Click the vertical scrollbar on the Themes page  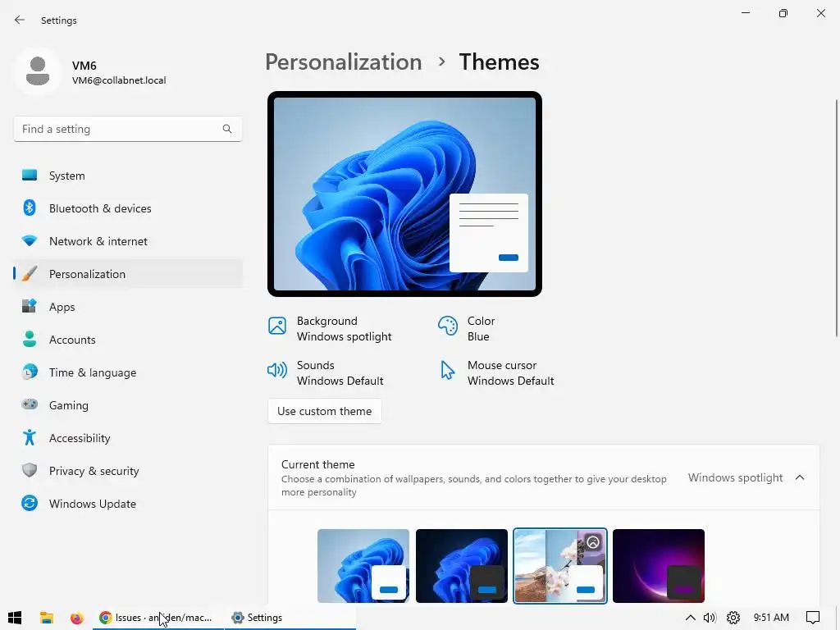(x=836, y=218)
